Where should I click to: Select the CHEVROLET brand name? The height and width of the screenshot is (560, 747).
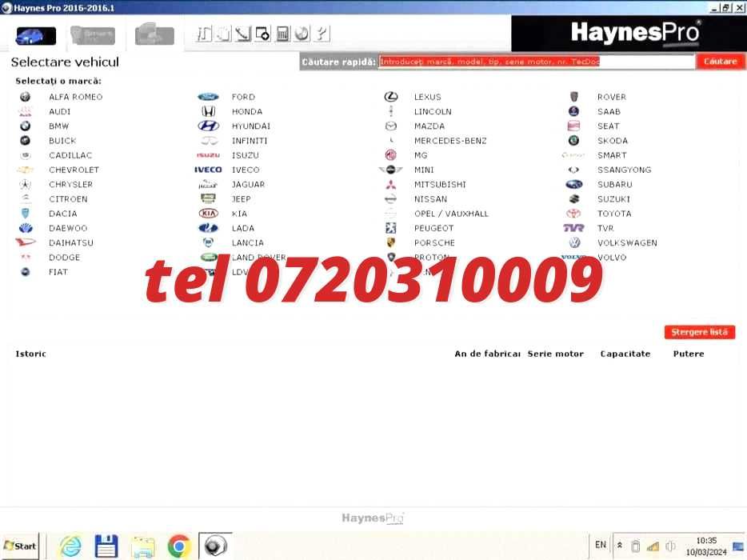(x=74, y=170)
